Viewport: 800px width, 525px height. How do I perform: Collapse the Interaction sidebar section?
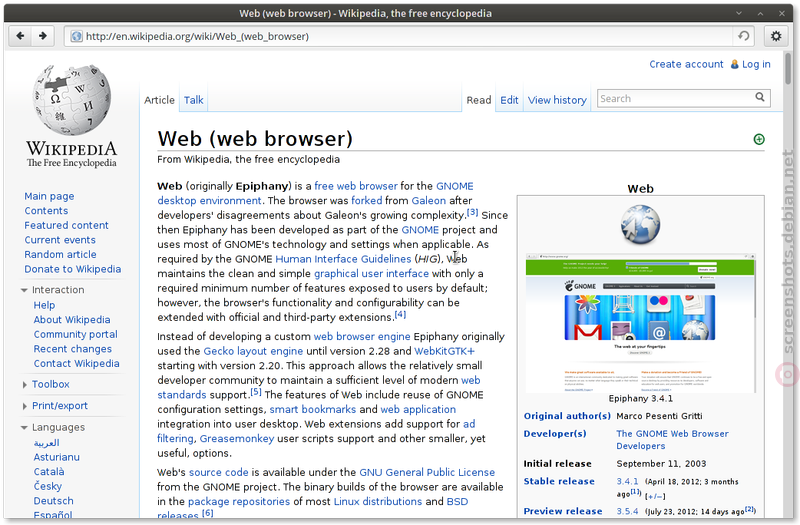tap(24, 290)
